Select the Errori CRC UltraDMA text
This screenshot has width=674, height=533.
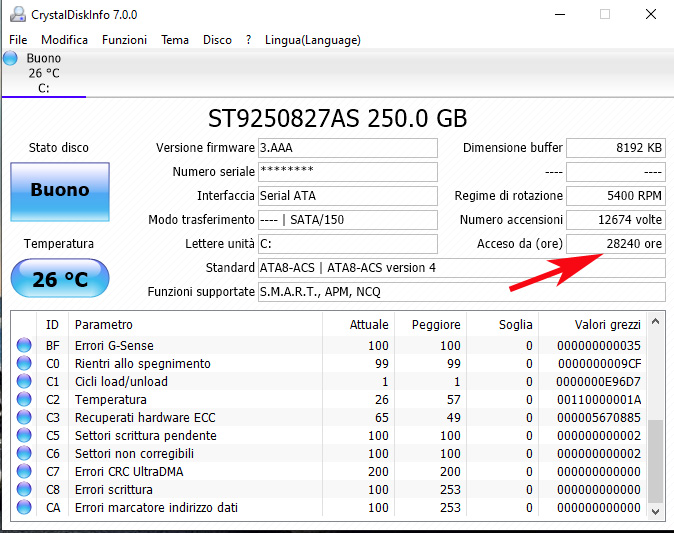pyautogui.click(x=129, y=472)
